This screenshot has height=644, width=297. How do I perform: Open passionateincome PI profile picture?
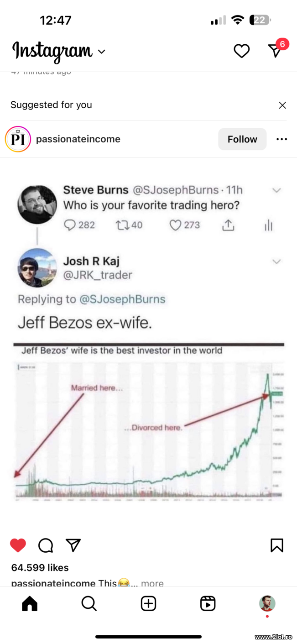(18, 139)
